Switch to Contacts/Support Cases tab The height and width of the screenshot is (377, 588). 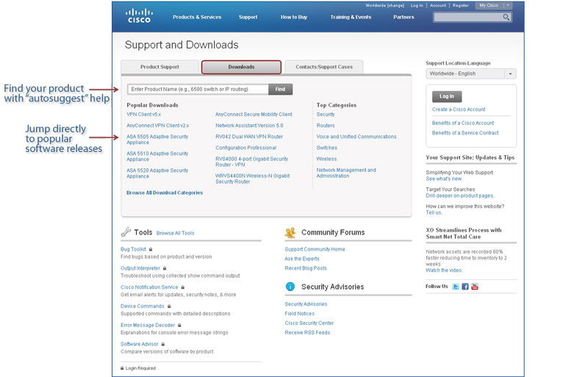[324, 67]
